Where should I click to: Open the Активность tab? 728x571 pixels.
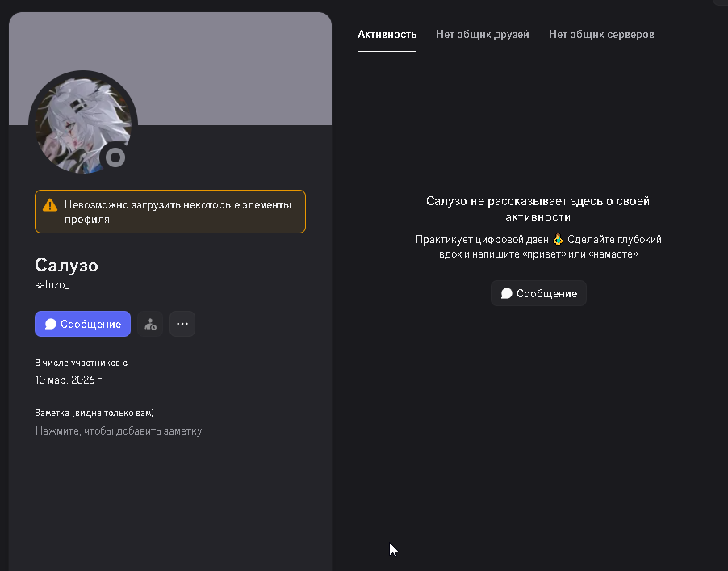(x=387, y=35)
